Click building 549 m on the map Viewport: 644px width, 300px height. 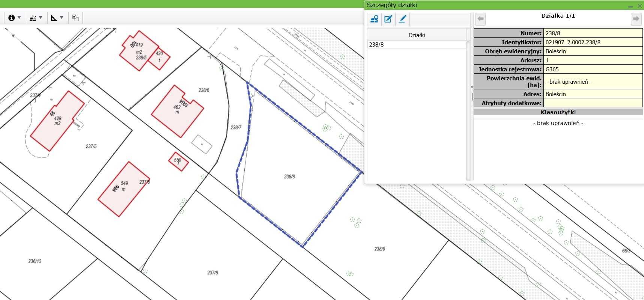123,189
